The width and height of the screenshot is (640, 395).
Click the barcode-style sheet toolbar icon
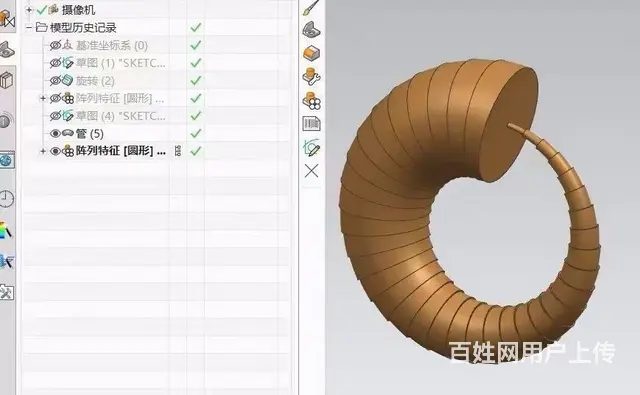point(311,124)
